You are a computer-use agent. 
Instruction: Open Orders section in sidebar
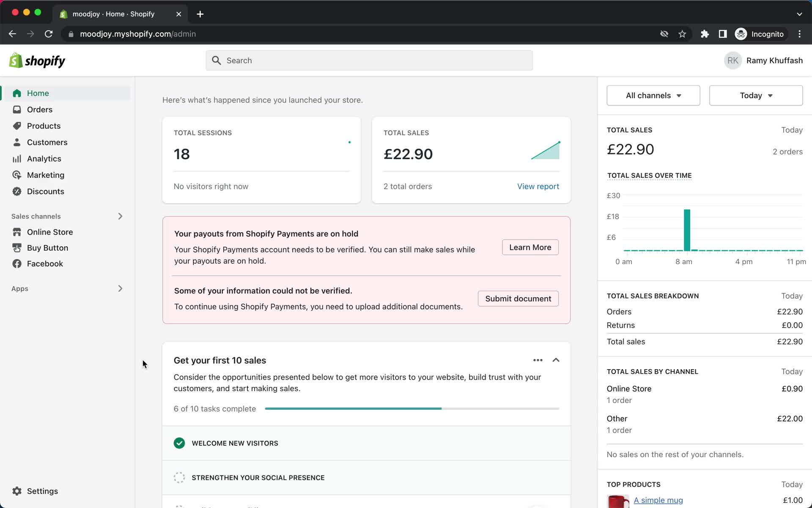click(x=39, y=110)
